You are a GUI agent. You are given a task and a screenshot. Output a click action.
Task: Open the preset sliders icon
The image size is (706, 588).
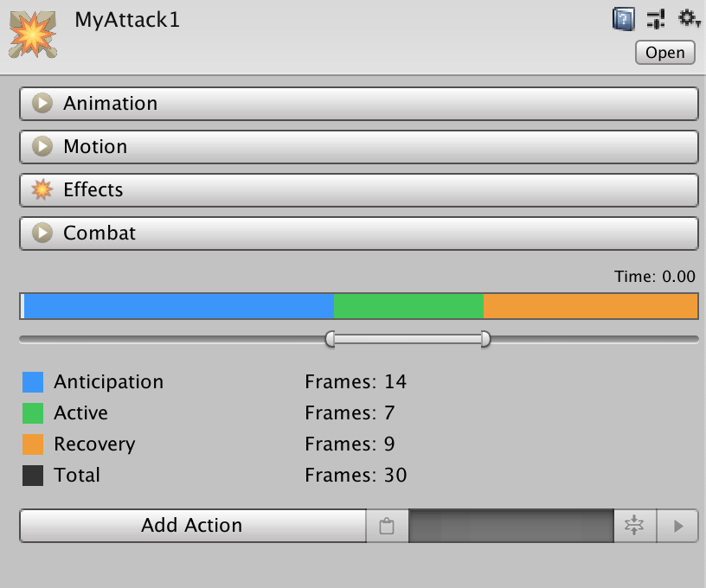click(x=656, y=19)
